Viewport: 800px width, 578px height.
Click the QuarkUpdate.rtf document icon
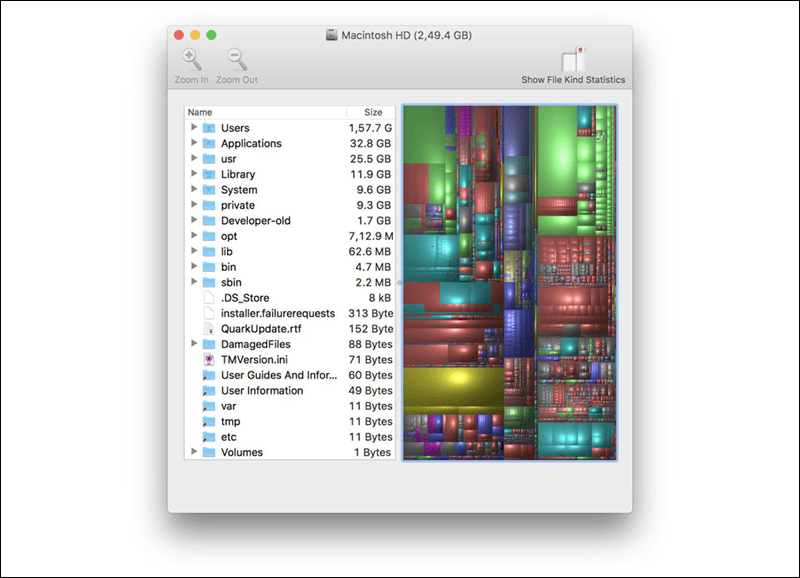coord(210,328)
